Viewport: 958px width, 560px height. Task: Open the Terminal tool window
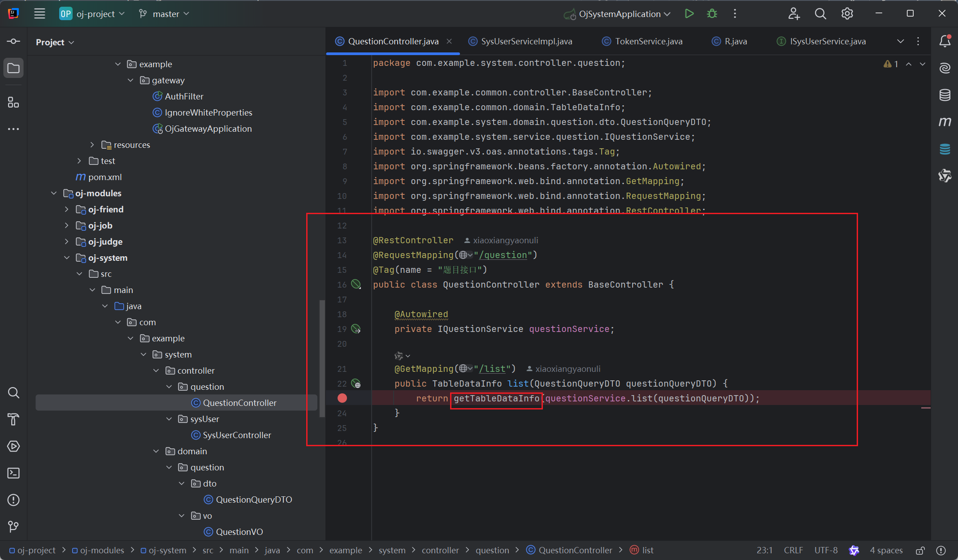(13, 473)
